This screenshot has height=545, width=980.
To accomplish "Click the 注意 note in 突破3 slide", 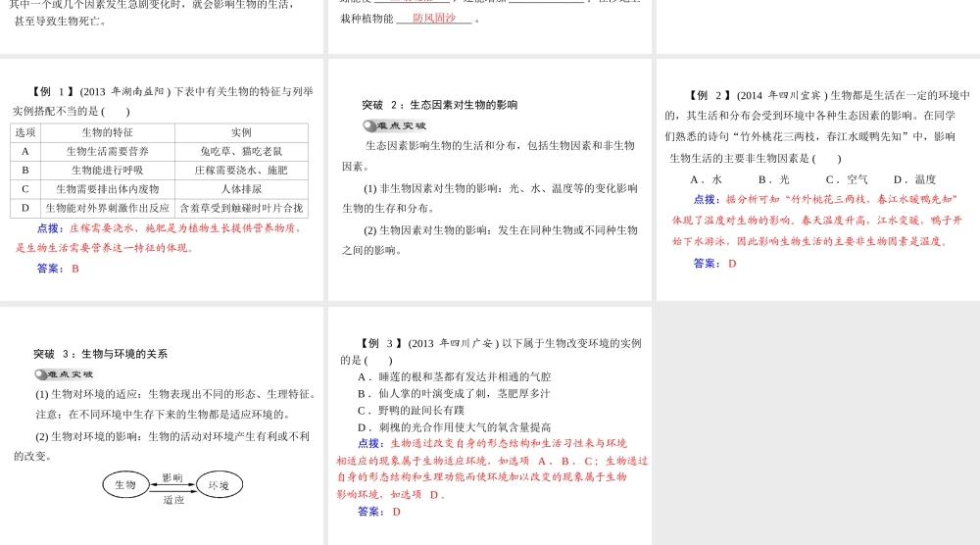I will click(163, 415).
